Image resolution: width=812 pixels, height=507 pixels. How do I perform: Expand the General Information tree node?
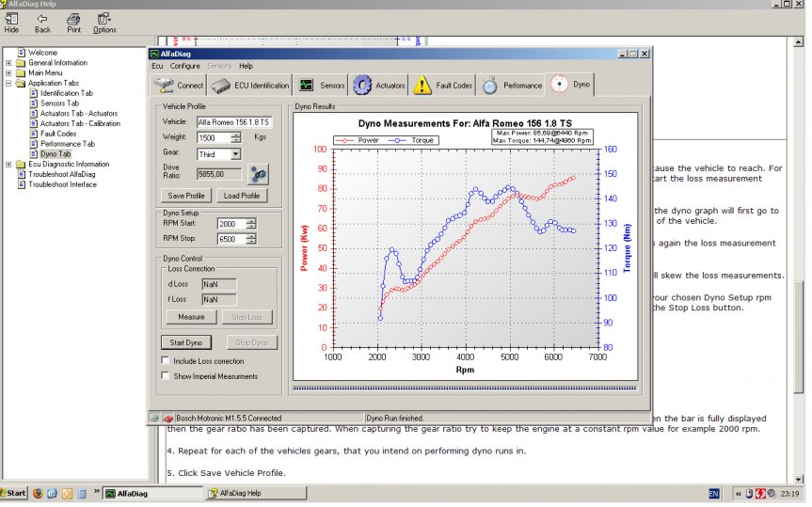coord(8,63)
